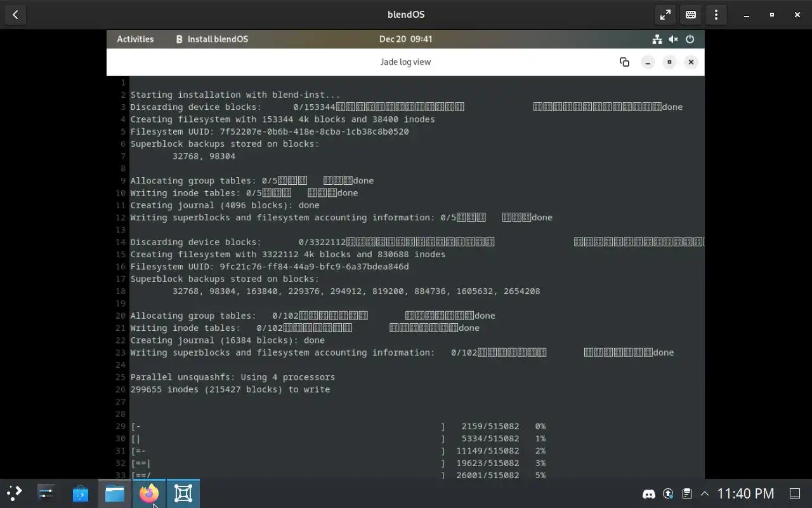Click the wired network status icon
The width and height of the screenshot is (812, 508).
[x=657, y=39]
